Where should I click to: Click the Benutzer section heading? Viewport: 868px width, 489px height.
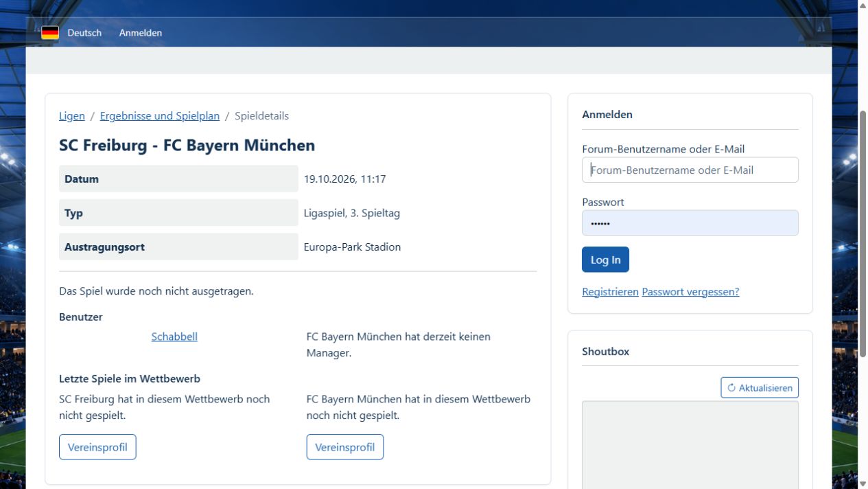coord(81,317)
